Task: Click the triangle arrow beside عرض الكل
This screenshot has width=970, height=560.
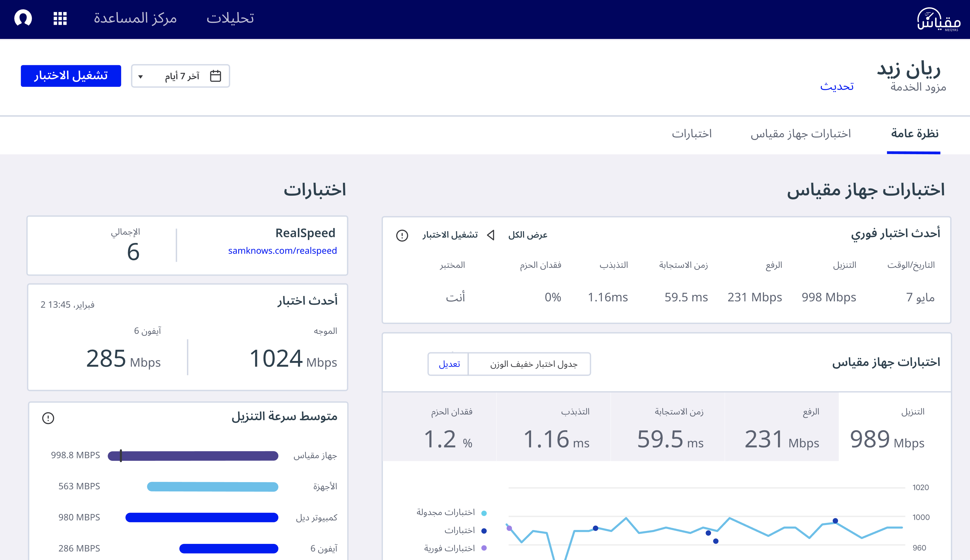Action: pos(491,235)
